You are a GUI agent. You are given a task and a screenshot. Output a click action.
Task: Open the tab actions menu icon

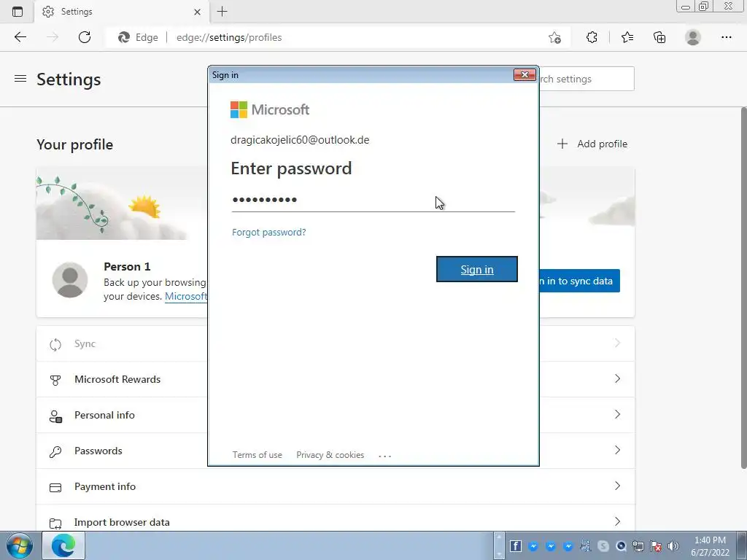click(18, 12)
